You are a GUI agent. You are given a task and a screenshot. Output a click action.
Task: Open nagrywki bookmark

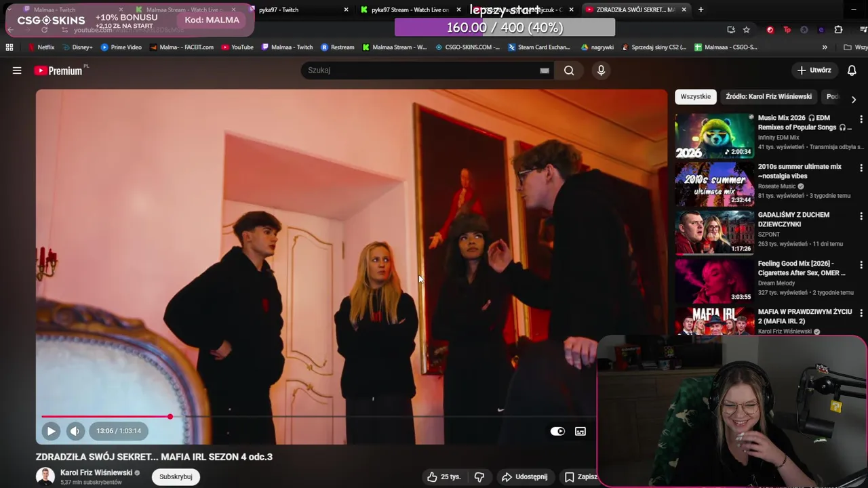pos(597,47)
